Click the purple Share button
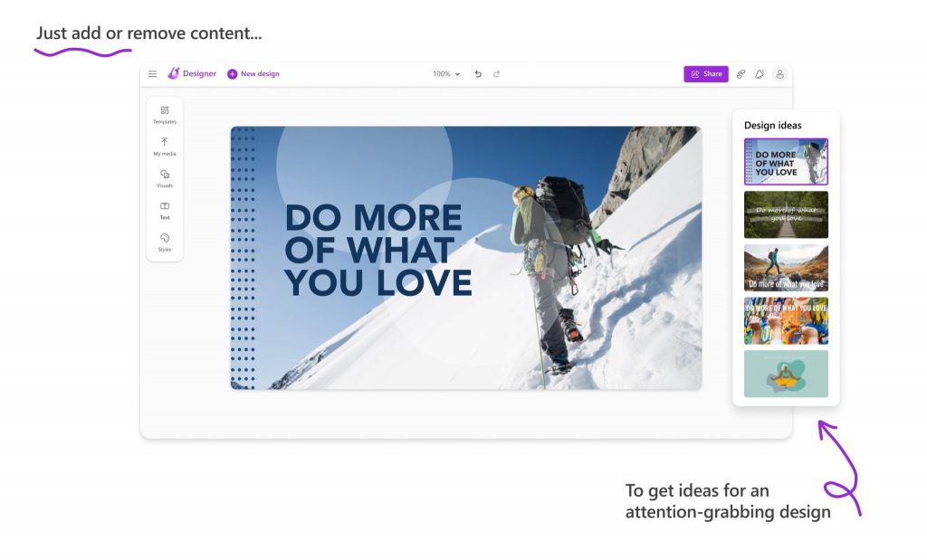Viewport: 927px width, 560px height. 706,74
